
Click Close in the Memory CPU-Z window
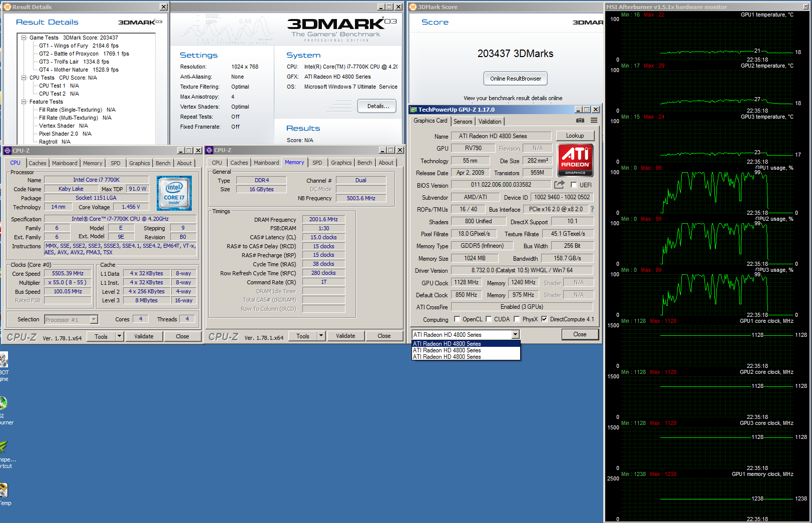point(384,336)
